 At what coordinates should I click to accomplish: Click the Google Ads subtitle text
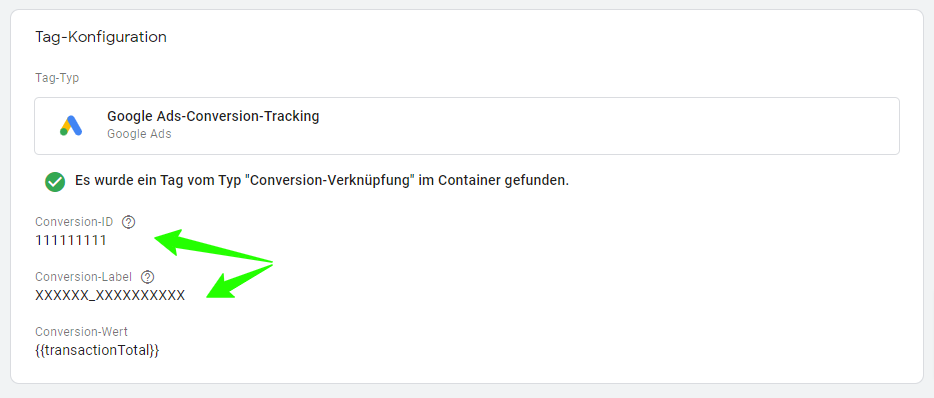click(x=139, y=134)
